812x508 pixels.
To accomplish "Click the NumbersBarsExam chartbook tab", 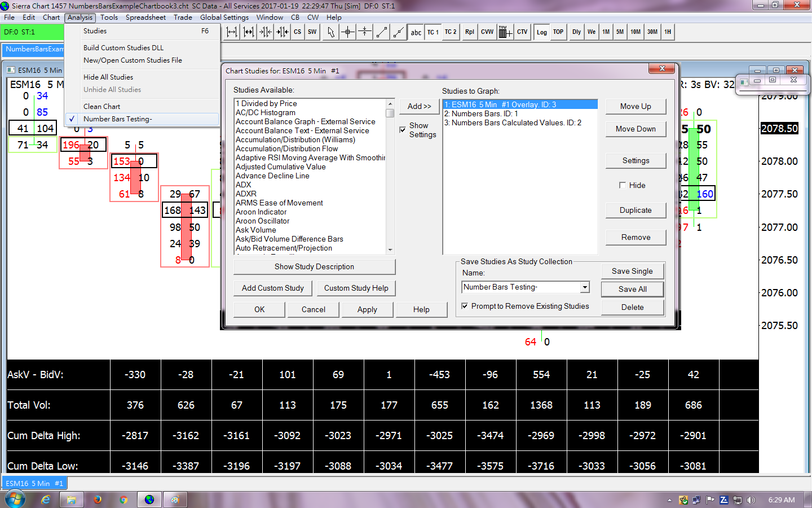I will pyautogui.click(x=34, y=49).
